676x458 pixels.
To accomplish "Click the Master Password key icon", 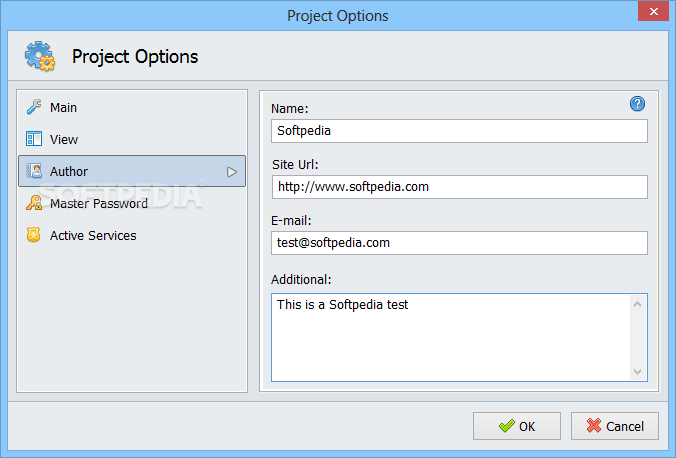I will [34, 203].
